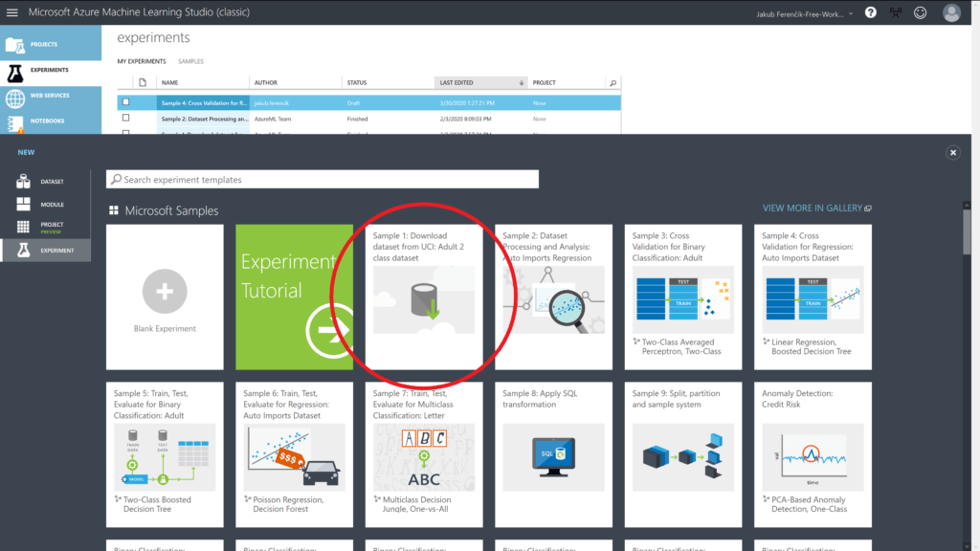Viewport: 980px width, 551px height.
Task: Check the Sample 4 experiment row checkbox
Action: point(125,102)
